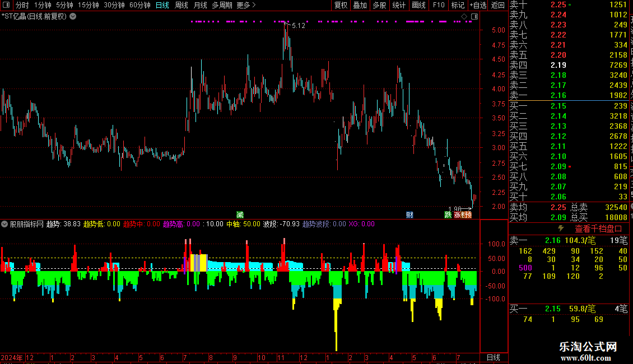Viewport: 633px width, 364px height.
Task: Click the 卖五 2.20 order row
Action: point(569,55)
